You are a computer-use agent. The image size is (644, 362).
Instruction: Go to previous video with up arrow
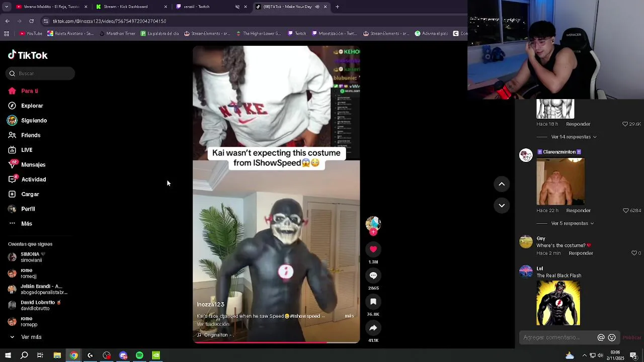pos(502,184)
